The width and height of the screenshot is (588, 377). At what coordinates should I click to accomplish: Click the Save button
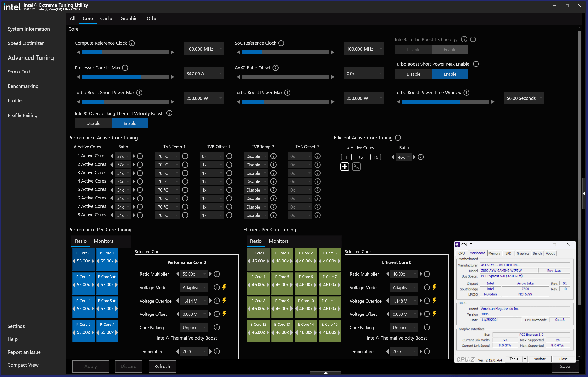(x=565, y=366)
